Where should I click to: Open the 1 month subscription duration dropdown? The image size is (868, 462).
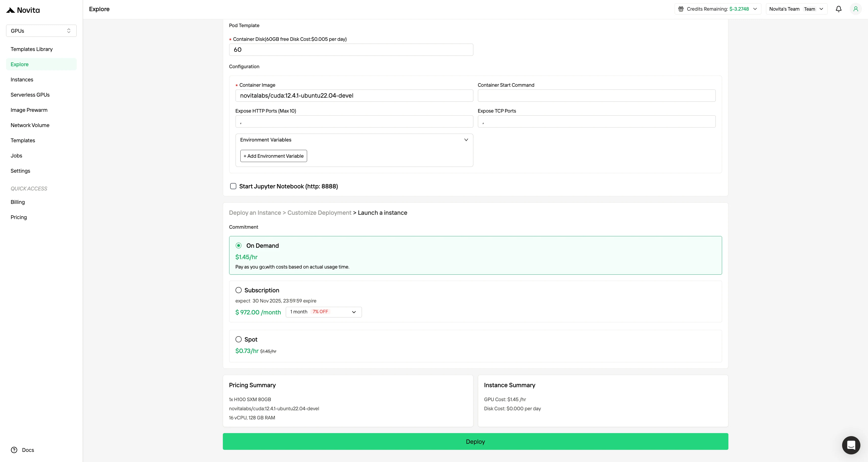click(324, 312)
